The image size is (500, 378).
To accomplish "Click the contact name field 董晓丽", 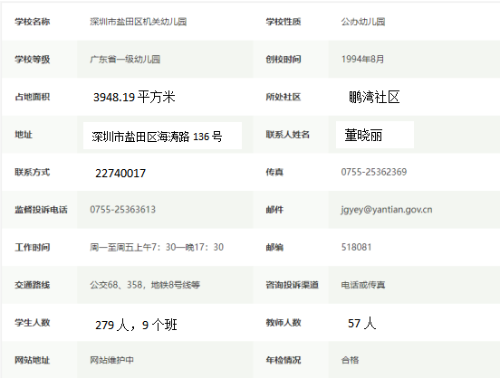I will click(375, 135).
